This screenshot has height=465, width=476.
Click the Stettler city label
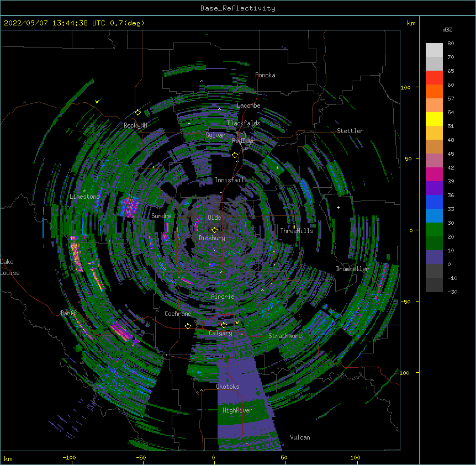(x=350, y=131)
